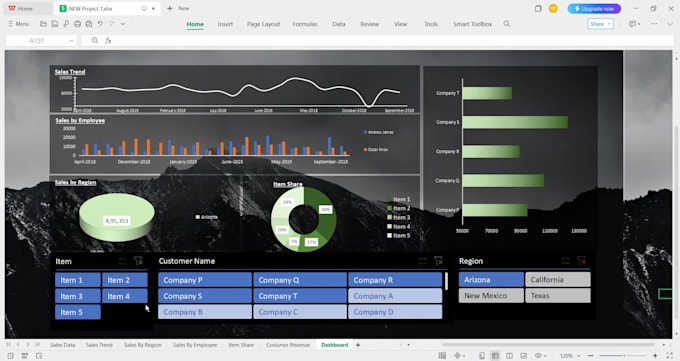Select California in Region slicer

click(x=558, y=280)
